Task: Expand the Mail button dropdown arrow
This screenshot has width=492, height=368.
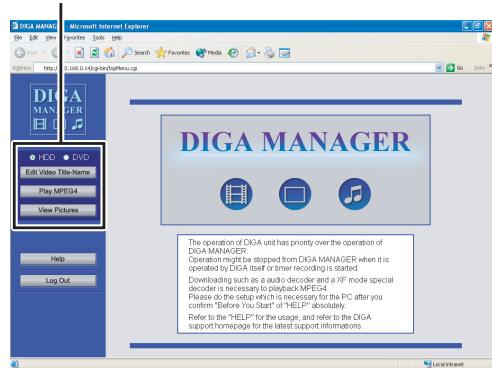Action: (x=259, y=53)
